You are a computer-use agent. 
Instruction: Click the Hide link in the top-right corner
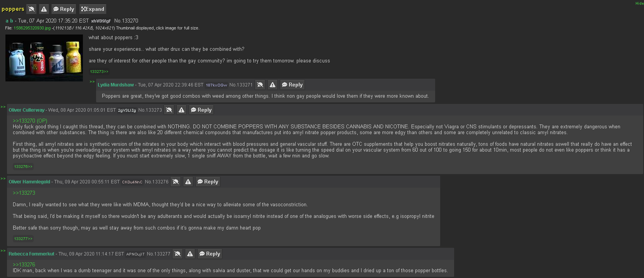point(639,3)
